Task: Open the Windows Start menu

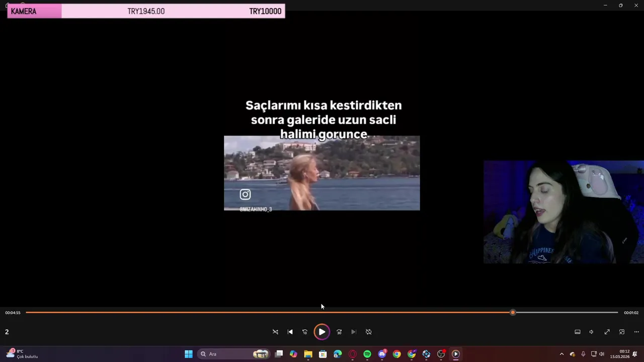Action: click(189, 354)
